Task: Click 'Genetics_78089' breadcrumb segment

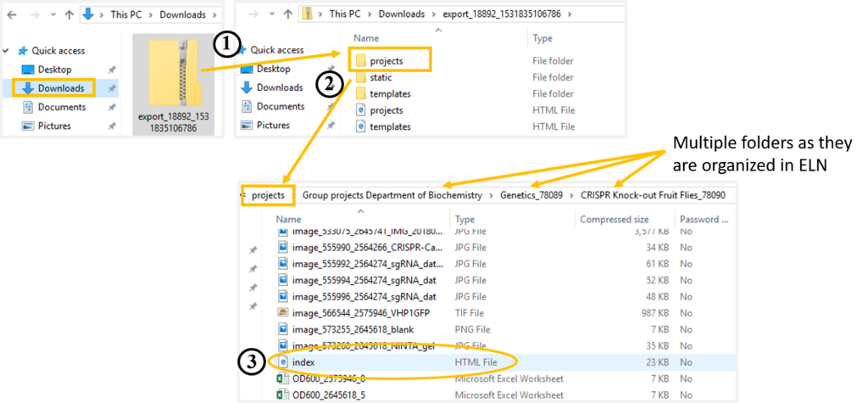Action: click(x=531, y=195)
